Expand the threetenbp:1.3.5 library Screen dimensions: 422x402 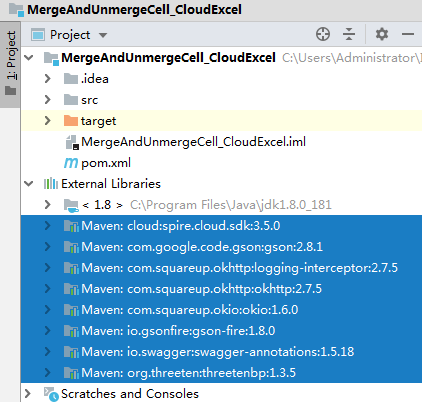(48, 373)
